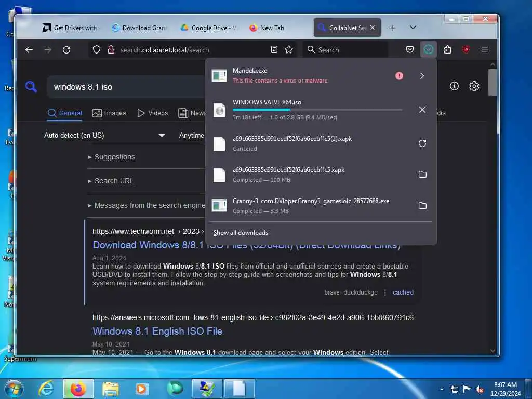Viewport: 532px width, 399px height.
Task: Open the uBlock Origin extension icon
Action: [x=466, y=49]
